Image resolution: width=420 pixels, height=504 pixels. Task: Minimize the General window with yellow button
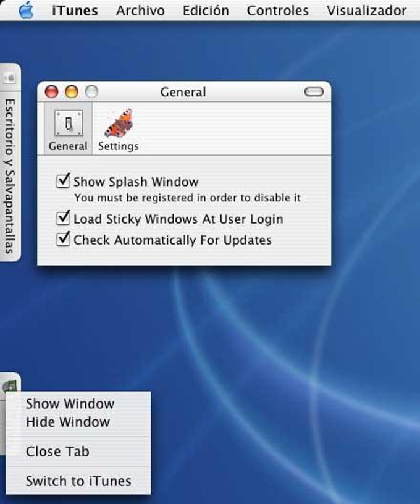[x=72, y=92]
